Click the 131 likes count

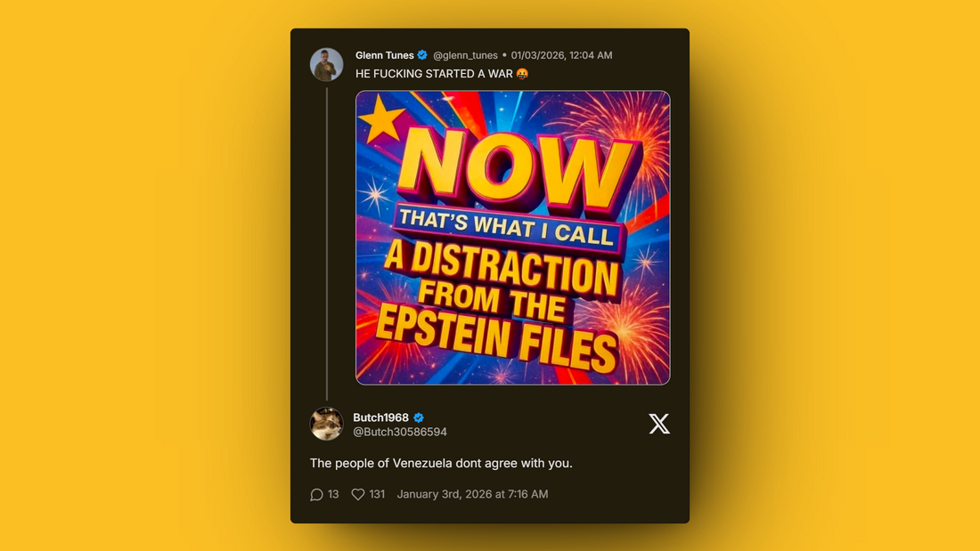pyautogui.click(x=378, y=494)
